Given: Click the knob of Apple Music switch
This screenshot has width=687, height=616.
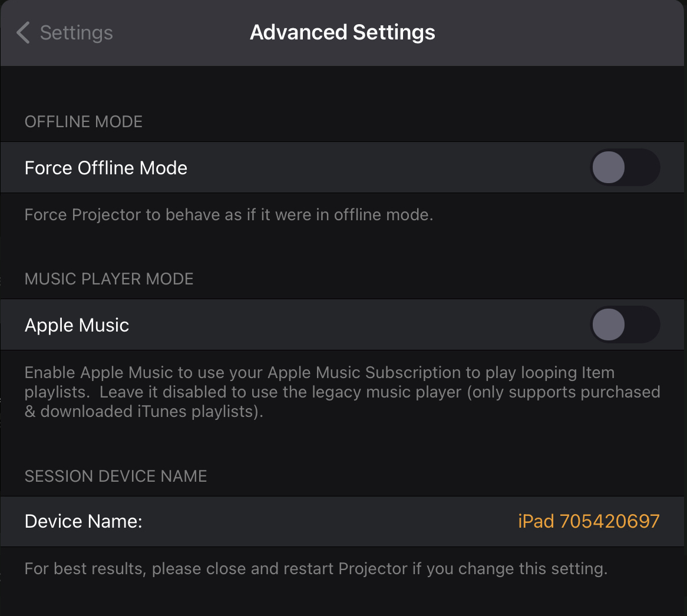Looking at the screenshot, I should click(x=609, y=324).
